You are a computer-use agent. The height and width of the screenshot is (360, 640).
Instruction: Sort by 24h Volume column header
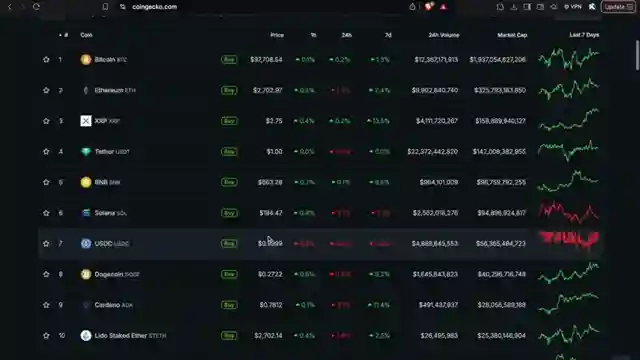coord(444,35)
